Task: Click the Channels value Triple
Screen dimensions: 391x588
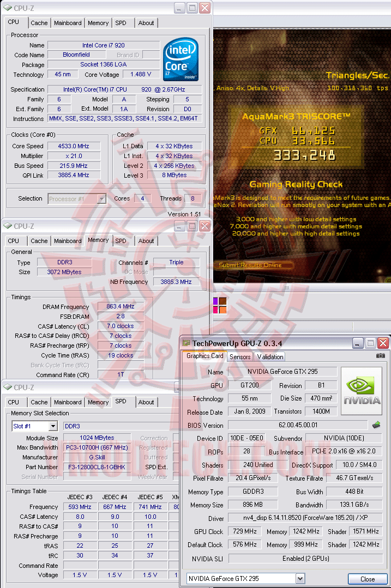Action: coord(176,263)
